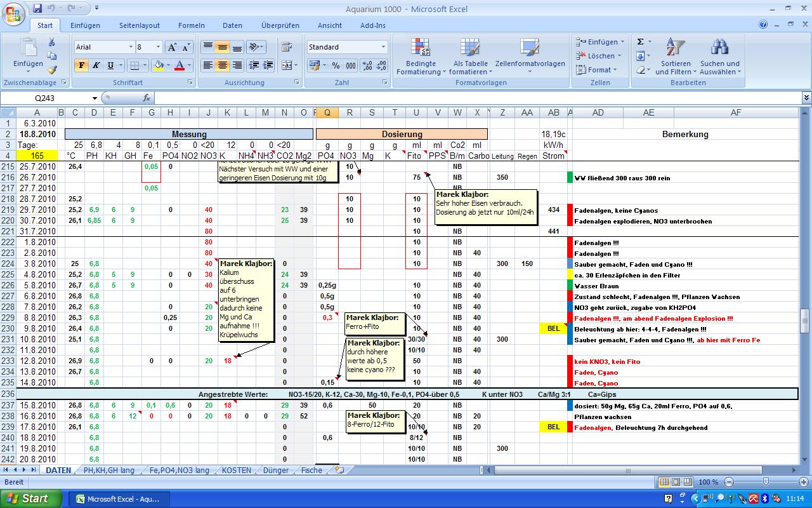
Task: Open the Arial font name dropdown
Action: (130, 47)
